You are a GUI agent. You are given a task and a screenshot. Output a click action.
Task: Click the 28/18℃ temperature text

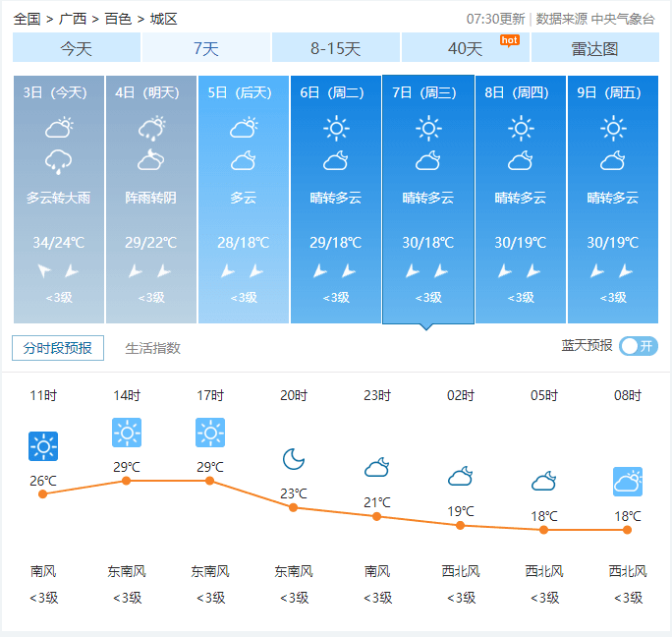(x=244, y=243)
